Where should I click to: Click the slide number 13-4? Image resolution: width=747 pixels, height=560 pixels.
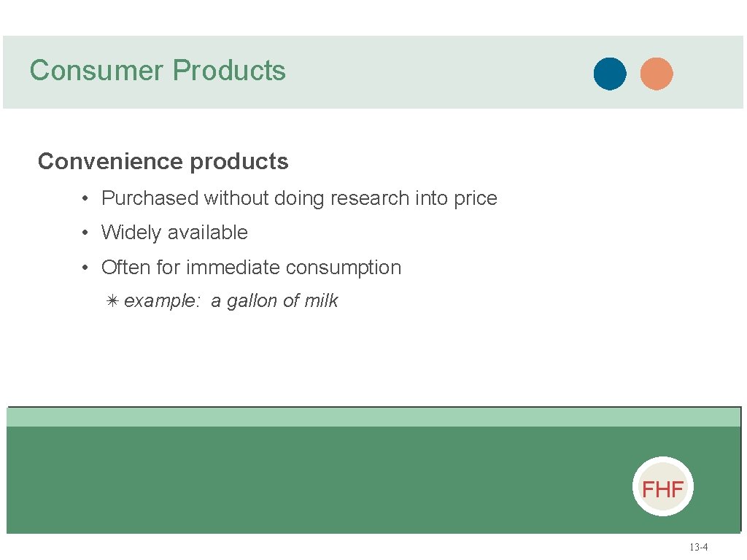pyautogui.click(x=698, y=547)
